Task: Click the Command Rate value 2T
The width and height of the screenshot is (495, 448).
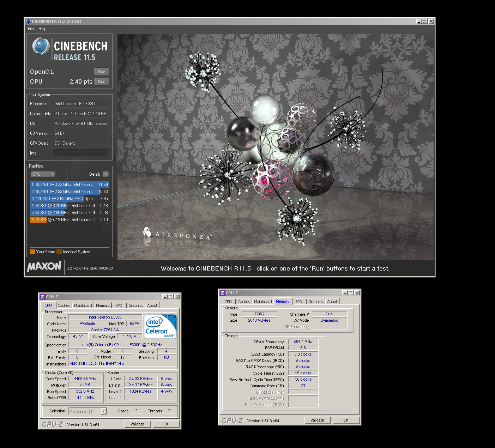Action: (x=303, y=386)
